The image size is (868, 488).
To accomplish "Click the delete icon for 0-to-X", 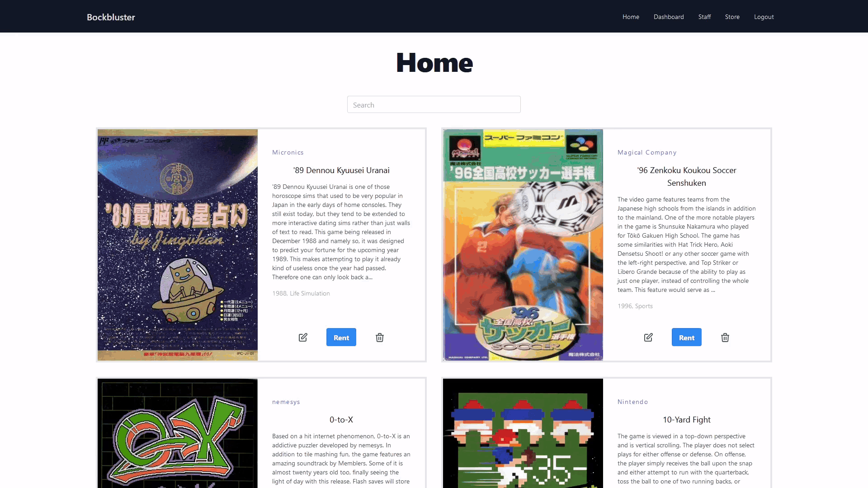I will (379, 337).
